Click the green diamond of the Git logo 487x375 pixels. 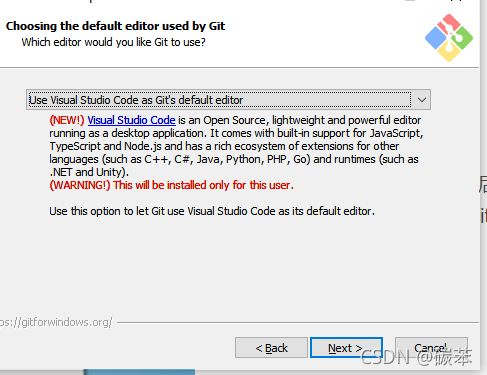(462, 38)
